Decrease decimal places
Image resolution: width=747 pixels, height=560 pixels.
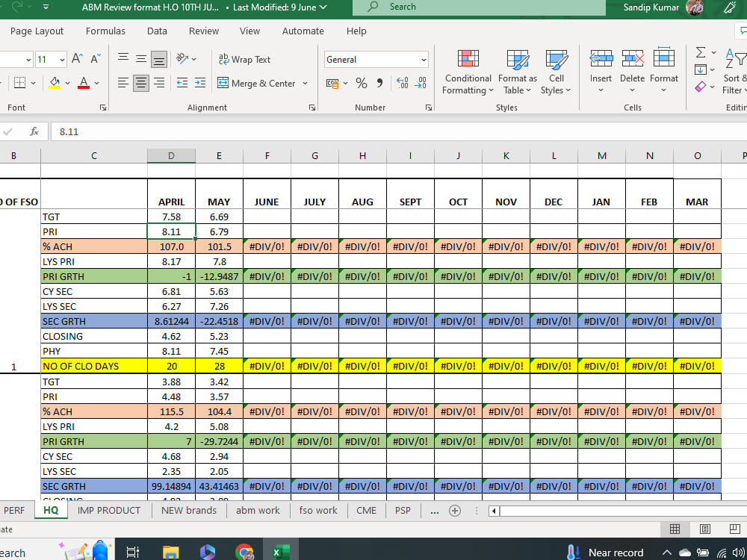tap(420, 84)
